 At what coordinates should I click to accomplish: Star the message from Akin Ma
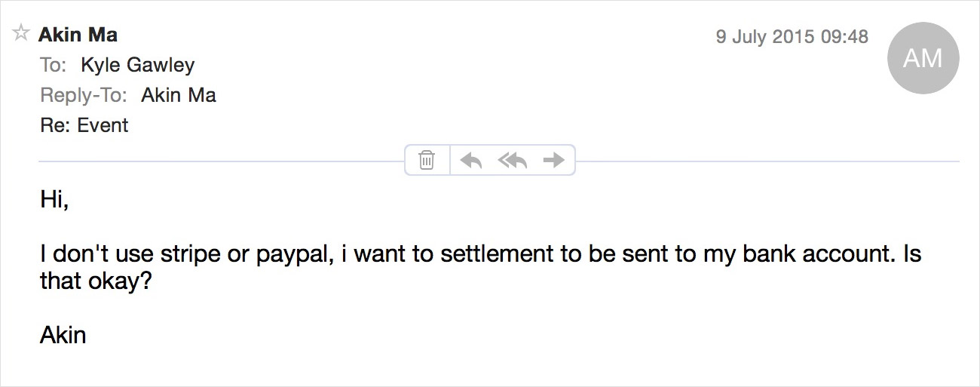pos(22,33)
